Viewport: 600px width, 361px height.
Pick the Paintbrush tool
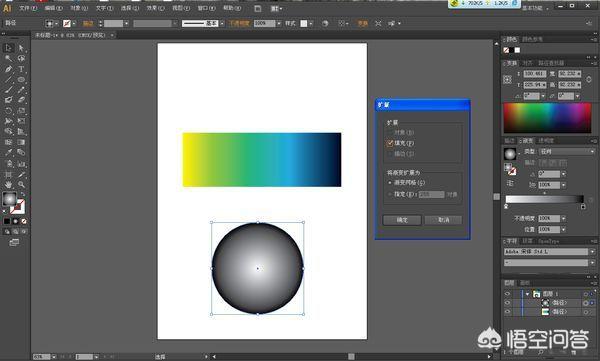tap(8, 90)
